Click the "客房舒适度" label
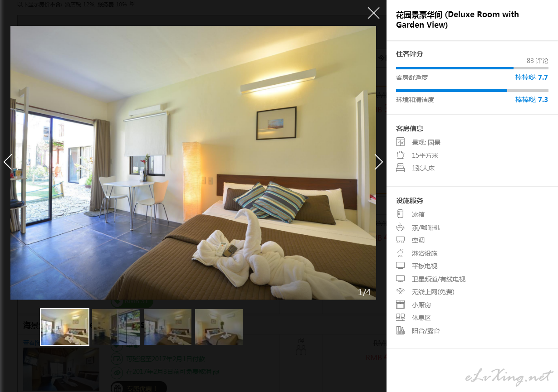Image resolution: width=558 pixels, height=392 pixels. (412, 77)
